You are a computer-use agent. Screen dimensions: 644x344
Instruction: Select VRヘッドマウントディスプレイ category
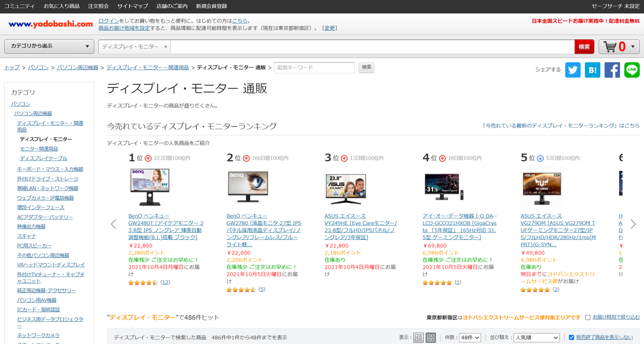pyautogui.click(x=51, y=265)
